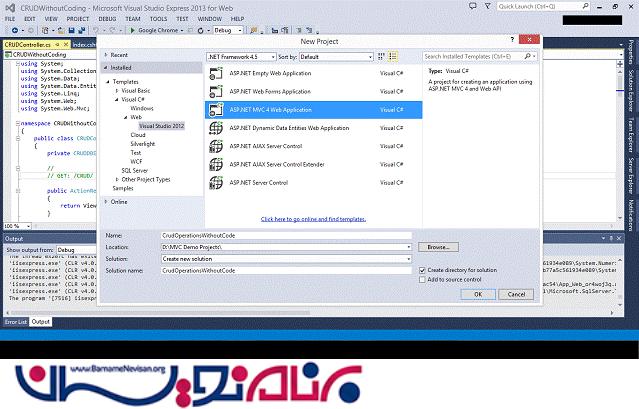Open the .NET Framework 4.5 version dropdown
639x409 pixels.
pos(236,56)
